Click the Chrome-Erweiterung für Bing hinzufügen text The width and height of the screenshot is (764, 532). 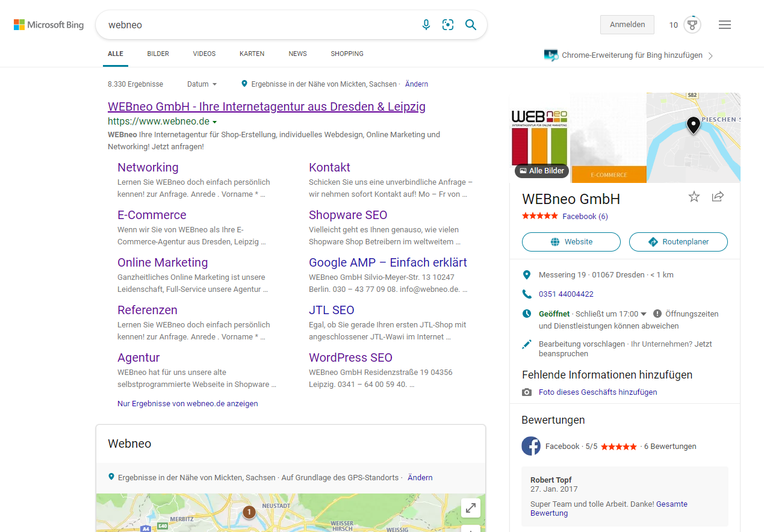pyautogui.click(x=632, y=55)
